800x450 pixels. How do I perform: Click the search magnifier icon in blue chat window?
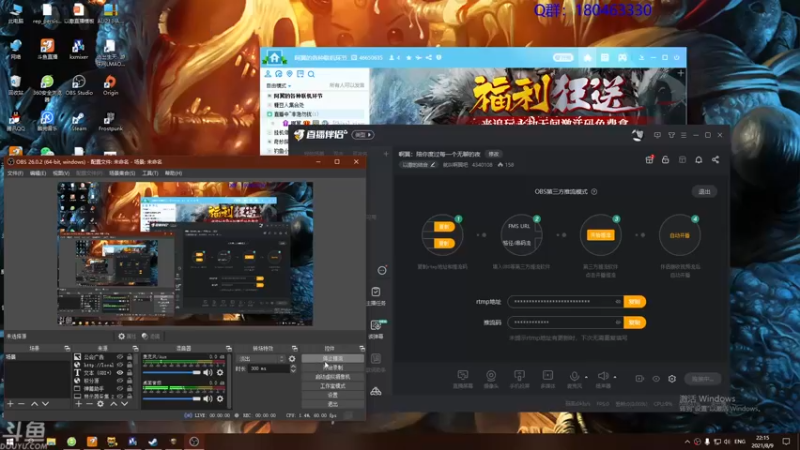click(311, 74)
